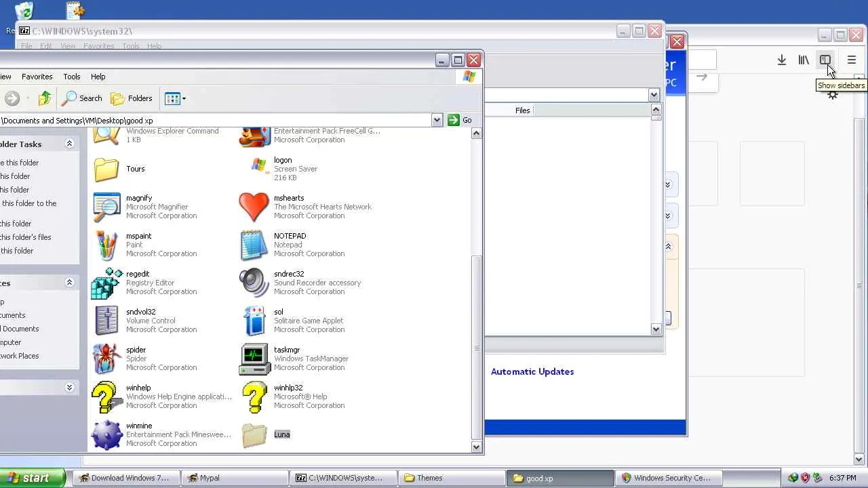The width and height of the screenshot is (868, 488).
Task: Click the Search toolbar button
Action: click(82, 98)
